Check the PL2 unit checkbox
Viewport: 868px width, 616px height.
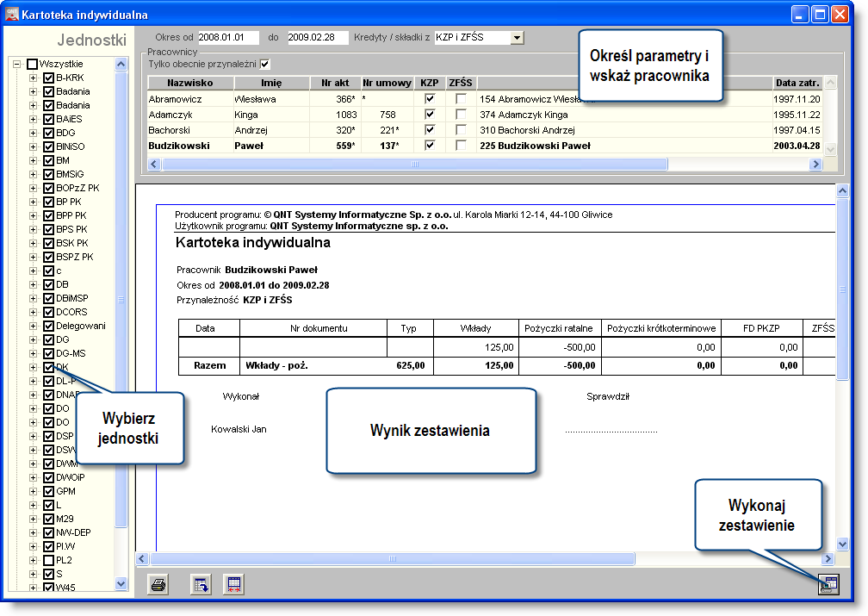[x=49, y=561]
